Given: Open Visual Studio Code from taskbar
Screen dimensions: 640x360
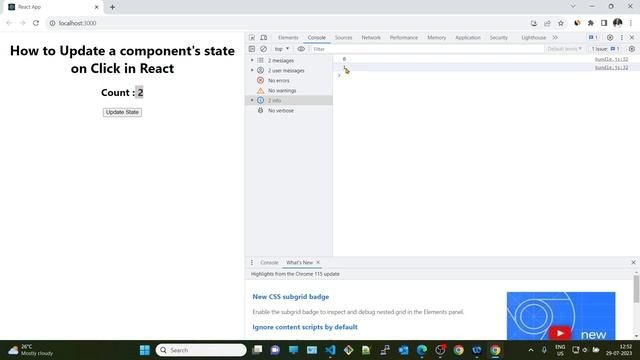Looking at the screenshot, I should (x=330, y=350).
